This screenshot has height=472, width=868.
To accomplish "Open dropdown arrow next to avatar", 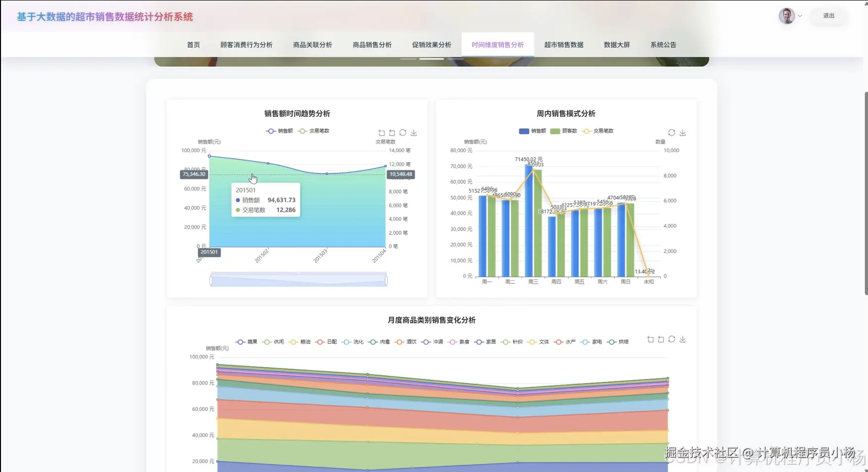I will click(800, 16).
